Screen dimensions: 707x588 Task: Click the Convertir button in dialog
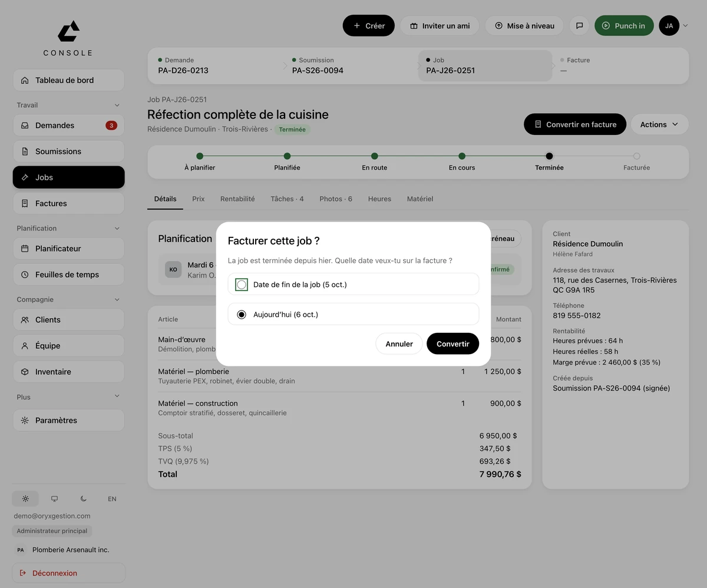point(453,343)
